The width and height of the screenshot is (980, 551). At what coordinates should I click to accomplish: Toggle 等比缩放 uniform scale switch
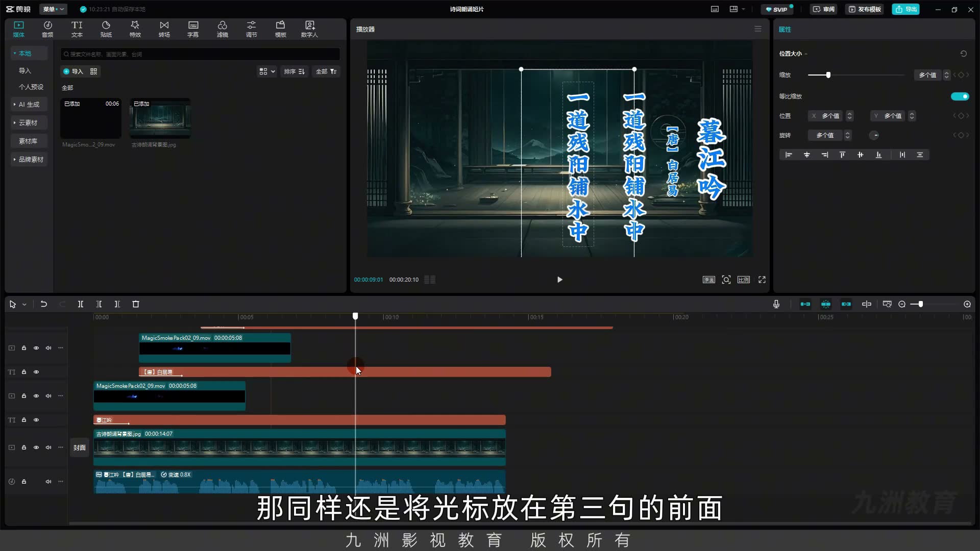coord(960,96)
